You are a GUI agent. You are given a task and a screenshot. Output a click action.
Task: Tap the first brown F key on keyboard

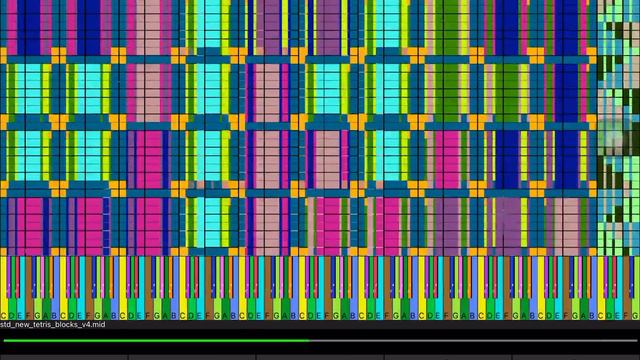[x=29, y=288]
